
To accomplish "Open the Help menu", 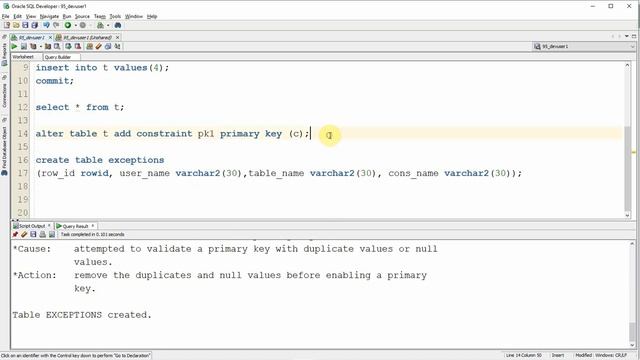I will [152, 16].
